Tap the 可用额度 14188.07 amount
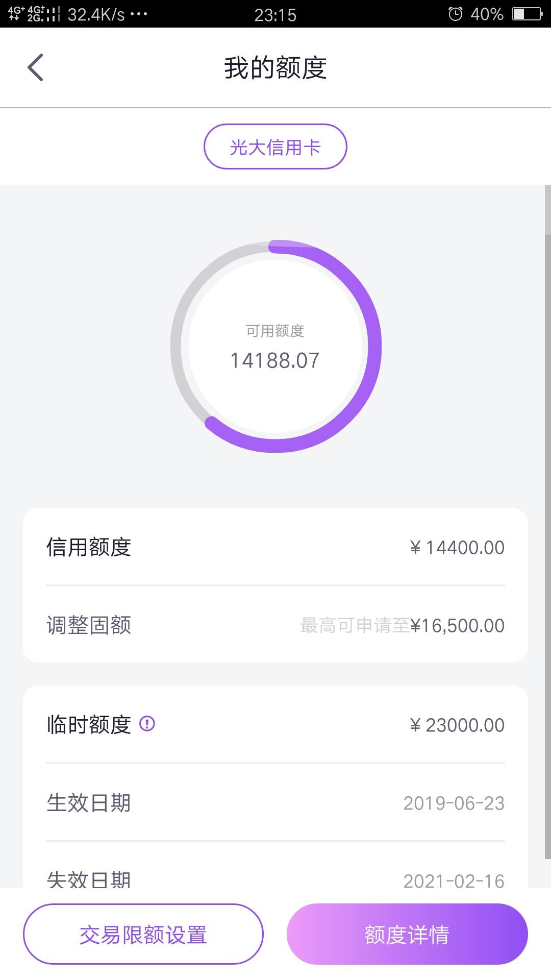The width and height of the screenshot is (551, 980). click(275, 360)
